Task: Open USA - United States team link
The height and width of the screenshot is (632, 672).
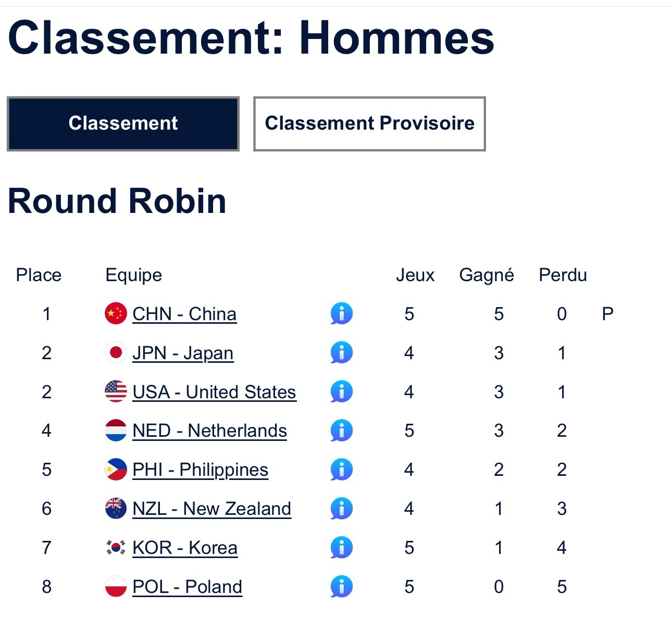Action: 214,392
